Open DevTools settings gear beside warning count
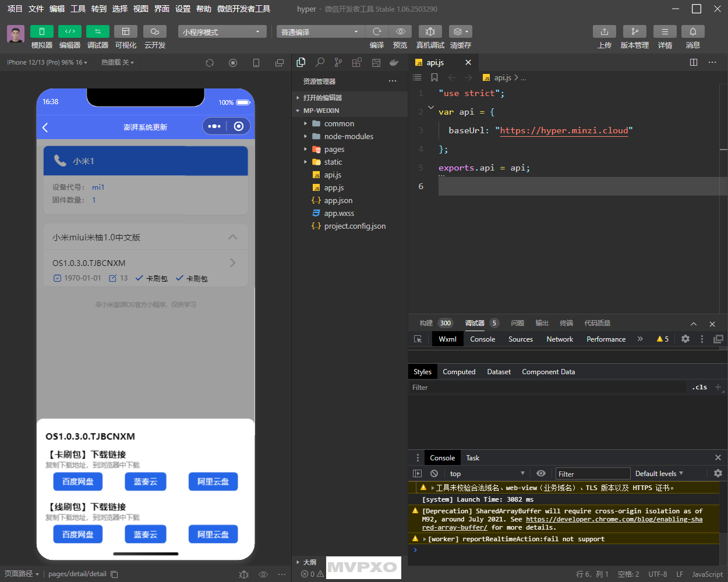 [x=685, y=339]
